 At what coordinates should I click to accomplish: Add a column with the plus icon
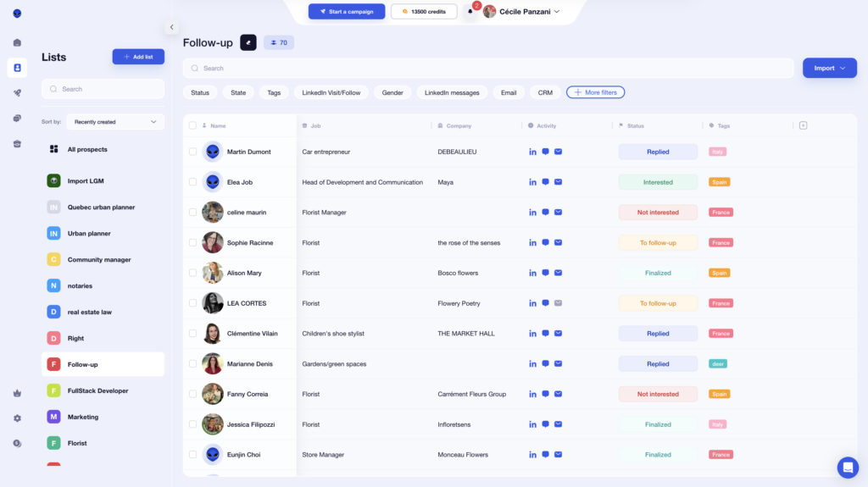pyautogui.click(x=803, y=125)
